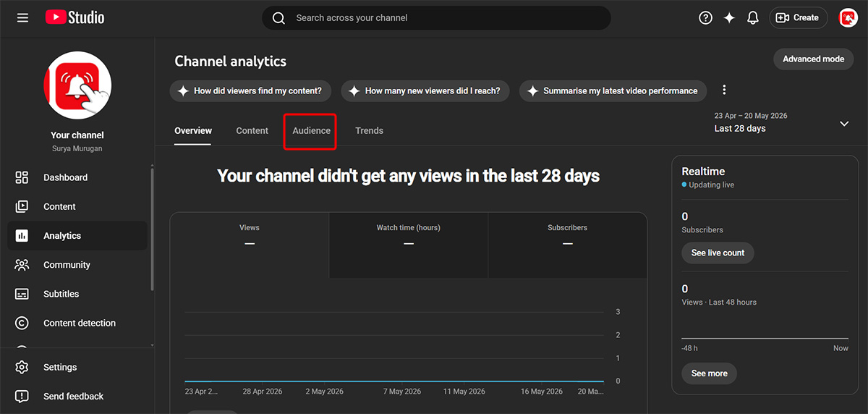Screen dimensions: 868x414
Task: Click the 'Updating live' status text
Action: pyautogui.click(x=710, y=185)
